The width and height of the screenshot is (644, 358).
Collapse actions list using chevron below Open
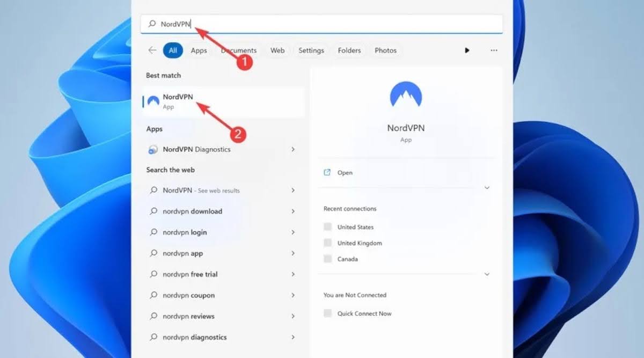click(487, 188)
